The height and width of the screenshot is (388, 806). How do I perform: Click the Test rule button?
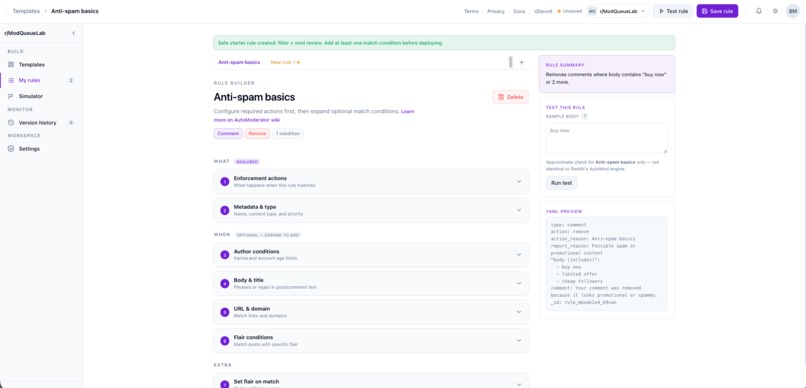(x=673, y=11)
